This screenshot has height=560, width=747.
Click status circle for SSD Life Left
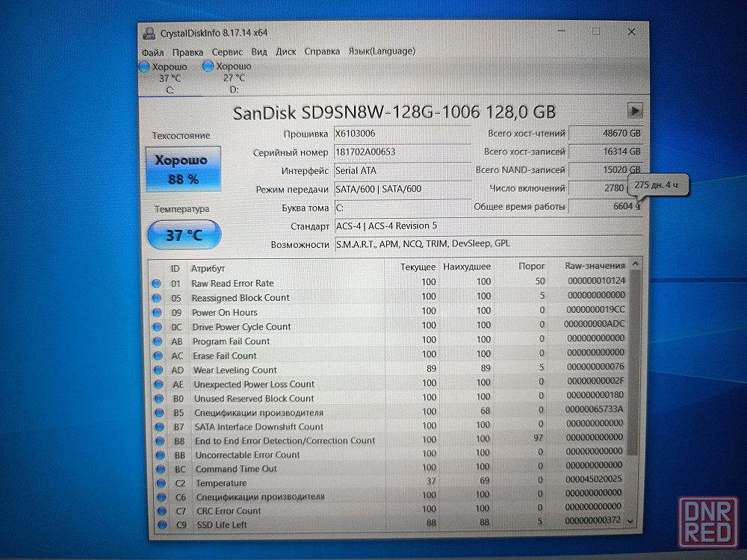coord(163,525)
